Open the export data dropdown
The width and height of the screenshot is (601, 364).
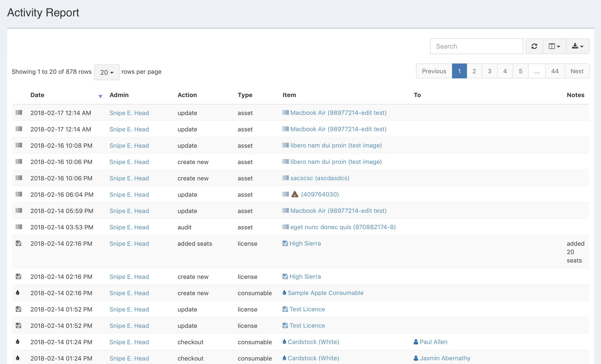point(578,46)
